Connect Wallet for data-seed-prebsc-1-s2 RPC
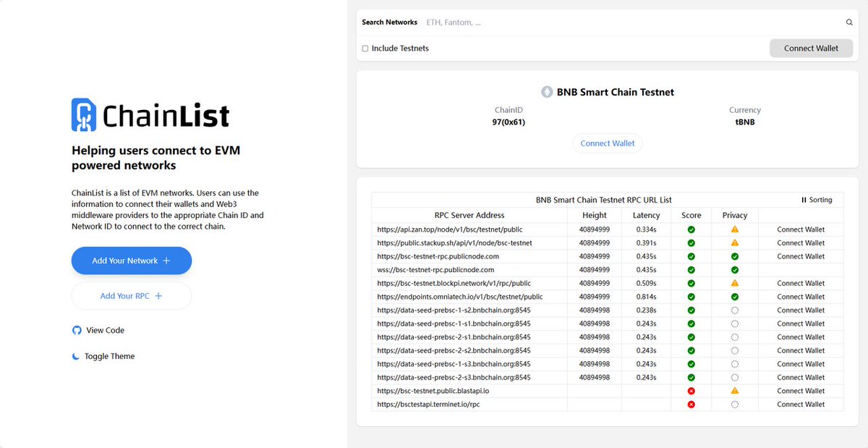 [x=801, y=310]
